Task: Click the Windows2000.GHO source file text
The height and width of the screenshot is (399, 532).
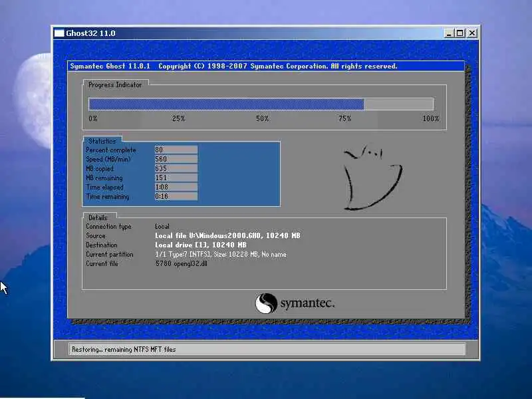Action: (227, 235)
